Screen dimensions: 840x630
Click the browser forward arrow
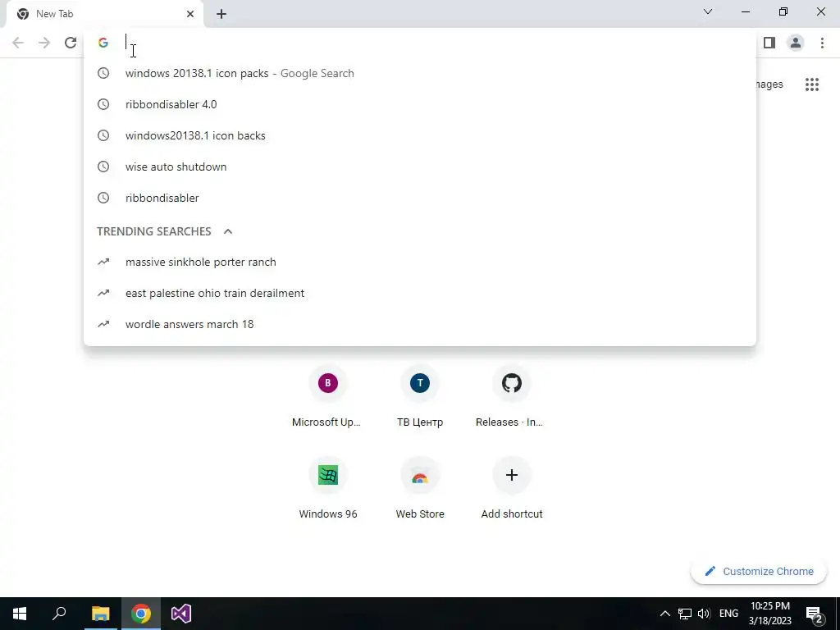tap(44, 43)
